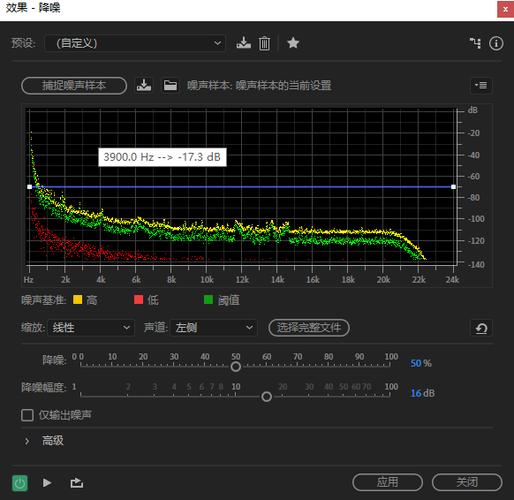Click the 噪声样本的当前设置 label text
The width and height of the screenshot is (514, 500).
[x=284, y=86]
